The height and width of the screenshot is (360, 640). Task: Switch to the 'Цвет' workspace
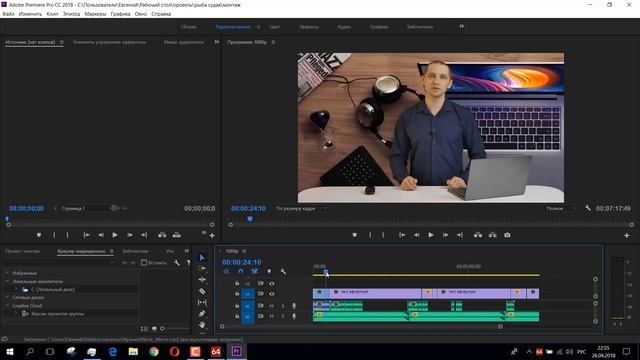point(275,27)
